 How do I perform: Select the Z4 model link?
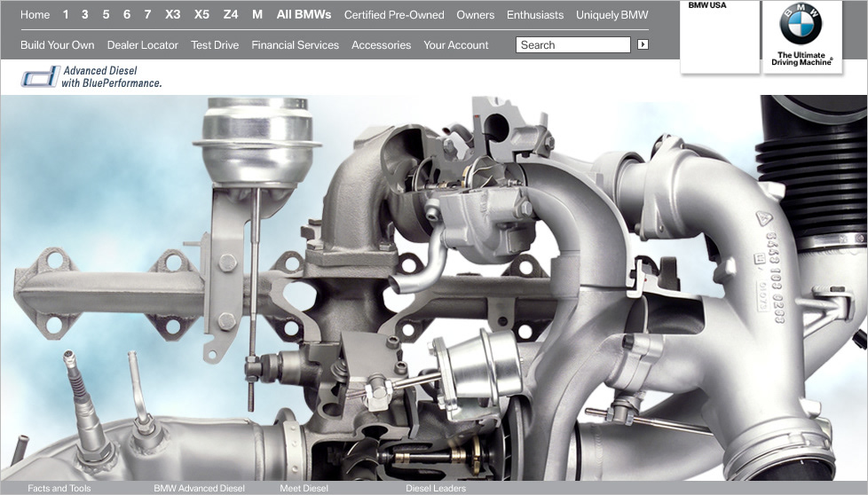click(231, 15)
